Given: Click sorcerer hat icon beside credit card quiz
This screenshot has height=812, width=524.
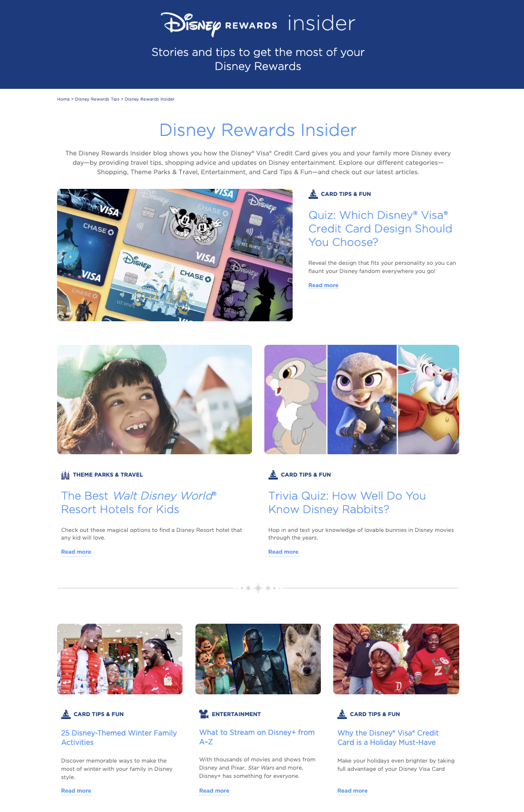Looking at the screenshot, I should click(x=313, y=194).
